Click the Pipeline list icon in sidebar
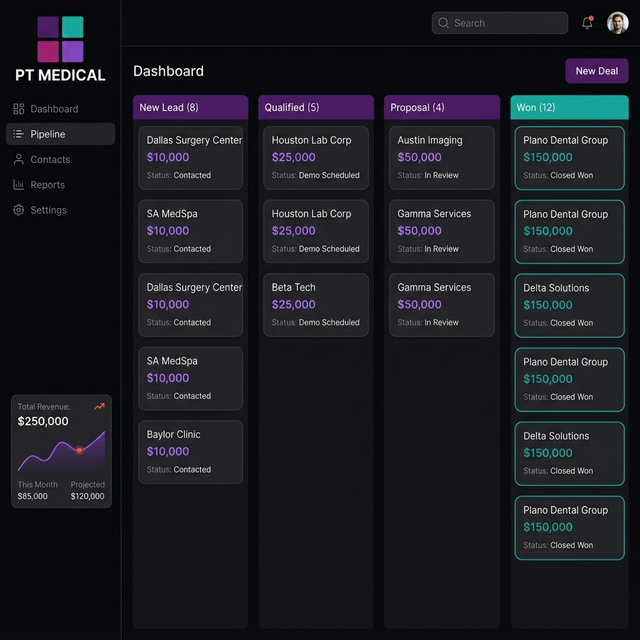The image size is (640, 640). [18, 134]
